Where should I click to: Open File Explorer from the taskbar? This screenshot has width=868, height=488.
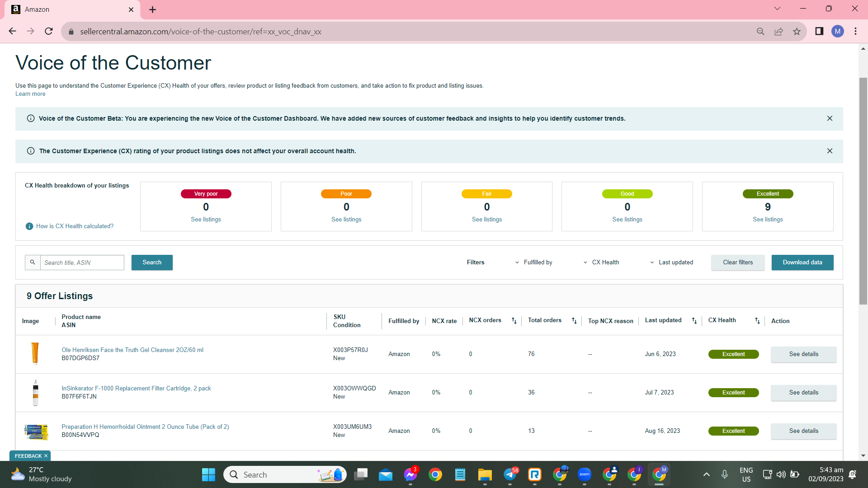coord(485,474)
